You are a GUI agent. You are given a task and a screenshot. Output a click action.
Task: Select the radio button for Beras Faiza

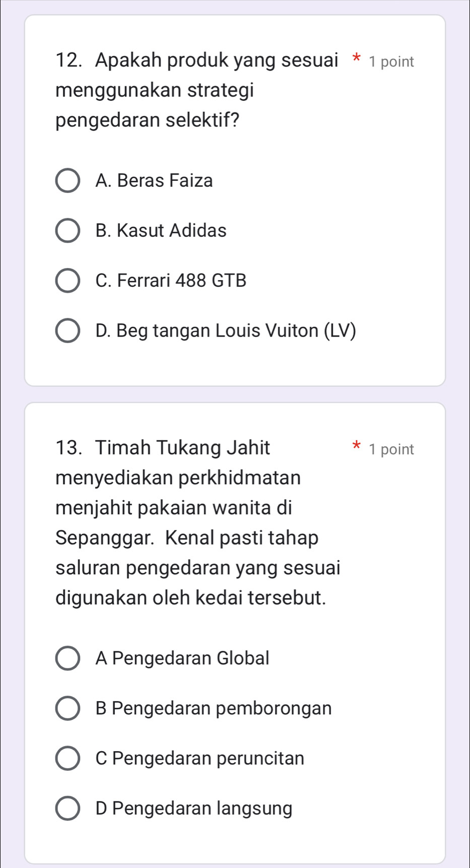point(67,181)
